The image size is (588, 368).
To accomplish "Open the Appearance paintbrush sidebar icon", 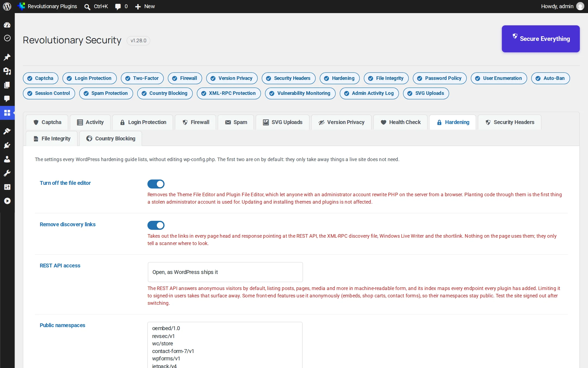I will pyautogui.click(x=7, y=131).
